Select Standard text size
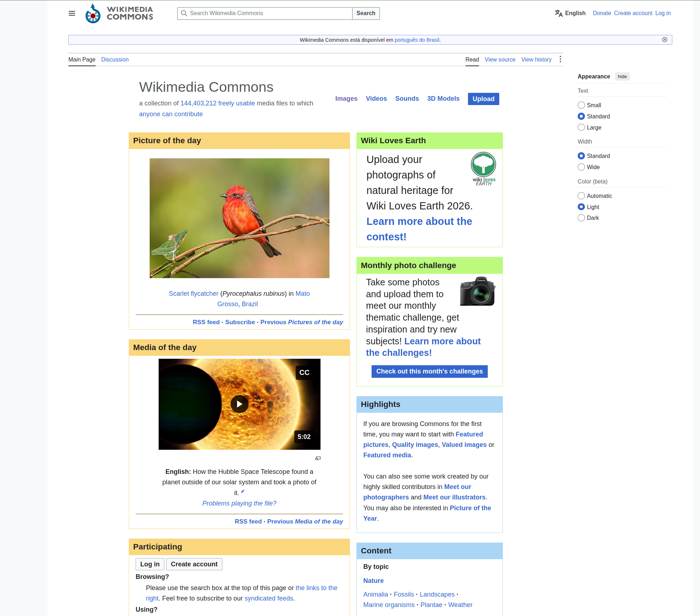This screenshot has width=700, height=616. tap(581, 116)
